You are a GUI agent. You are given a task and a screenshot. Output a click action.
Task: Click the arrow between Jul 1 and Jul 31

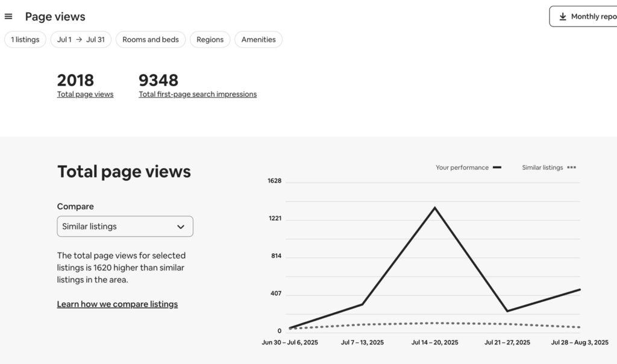point(79,40)
